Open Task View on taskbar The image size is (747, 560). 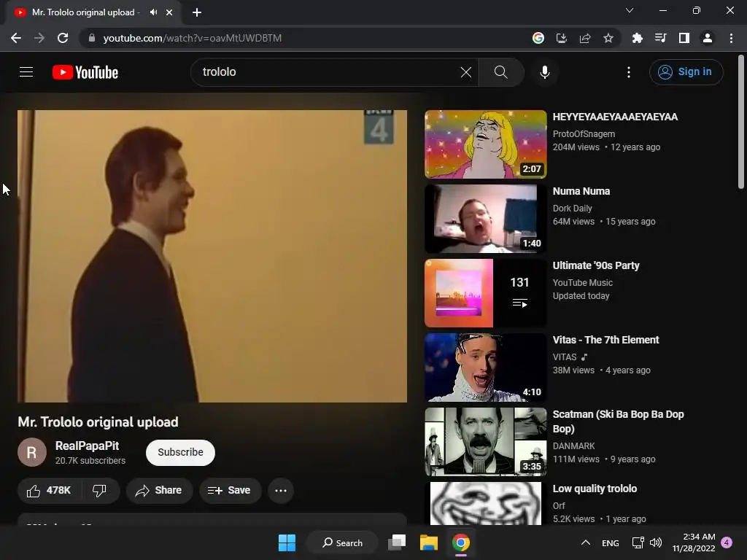pos(397,542)
